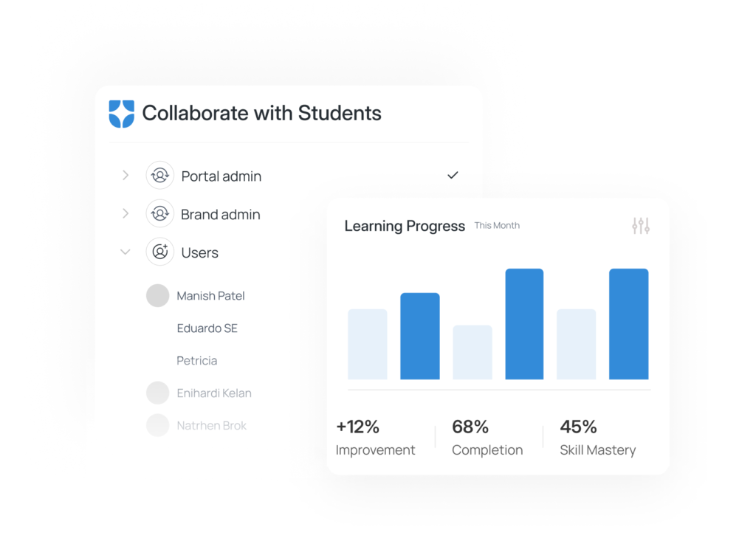Expand the Brand admin row
The height and width of the screenshot is (541, 756).
pyautogui.click(x=126, y=214)
